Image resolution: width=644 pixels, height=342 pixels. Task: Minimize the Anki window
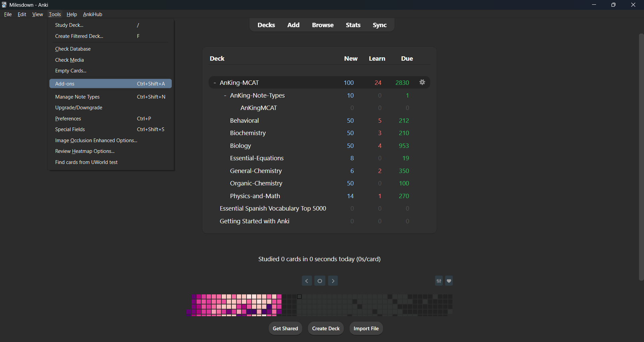(x=594, y=5)
